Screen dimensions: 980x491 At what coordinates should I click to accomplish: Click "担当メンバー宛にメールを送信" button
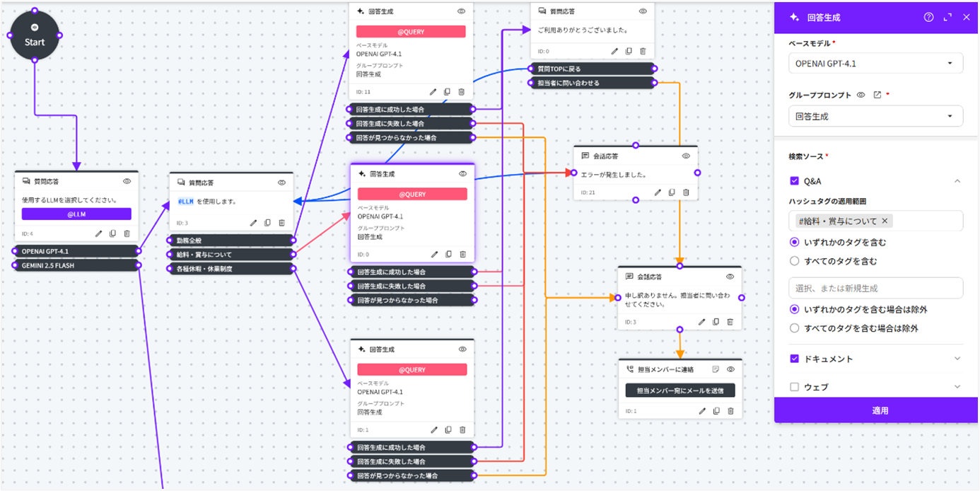(x=679, y=391)
